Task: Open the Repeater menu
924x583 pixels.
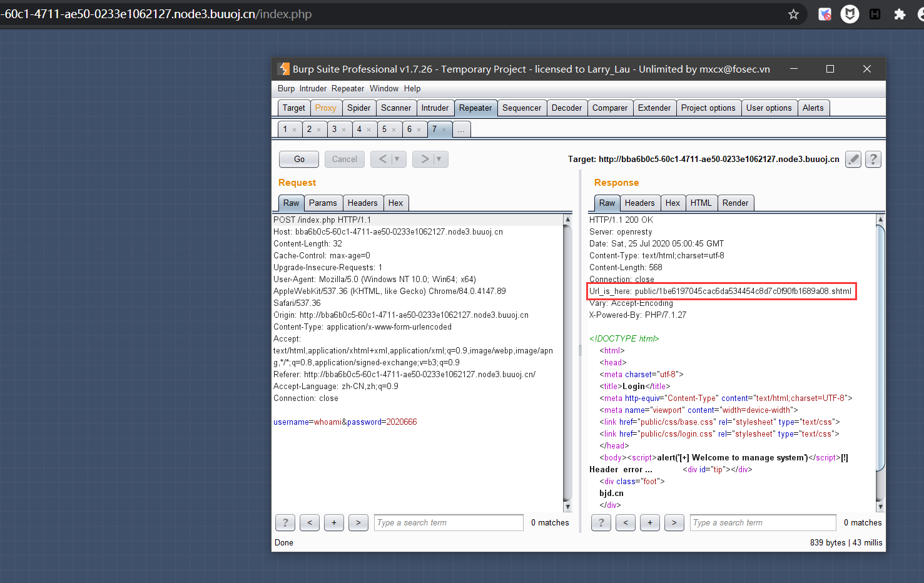Action: pos(347,88)
